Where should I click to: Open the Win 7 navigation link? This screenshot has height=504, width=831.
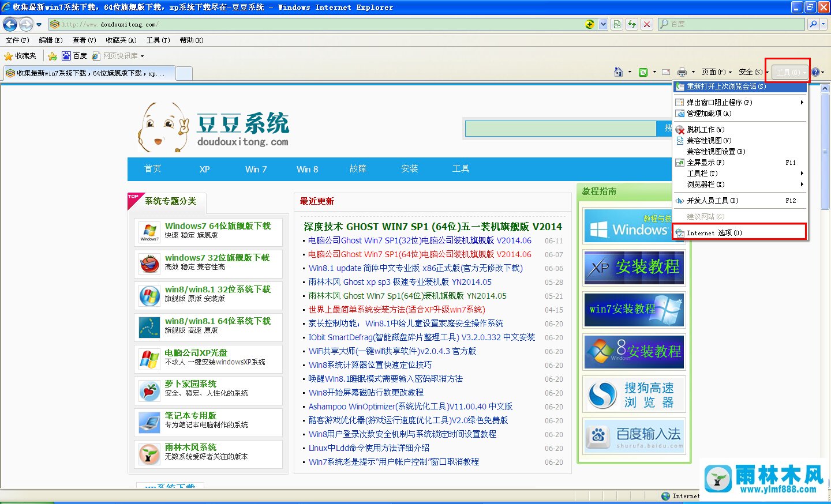pyautogui.click(x=256, y=169)
